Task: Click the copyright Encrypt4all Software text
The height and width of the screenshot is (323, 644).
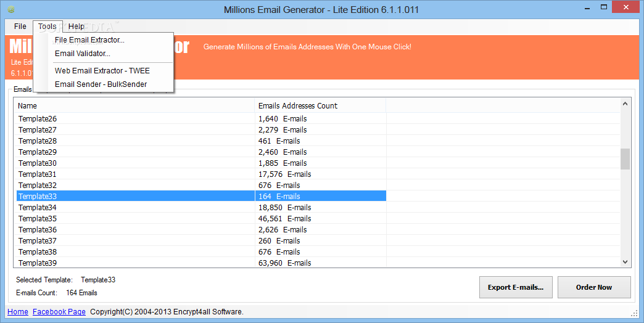Action: pos(167,311)
